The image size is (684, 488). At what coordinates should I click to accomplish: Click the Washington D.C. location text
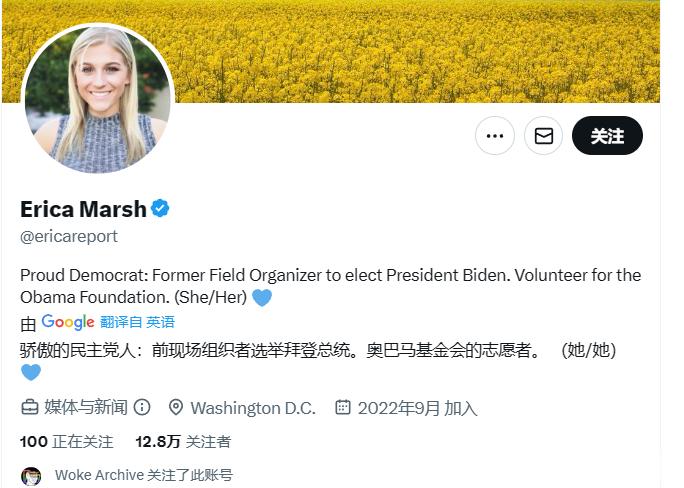(253, 408)
